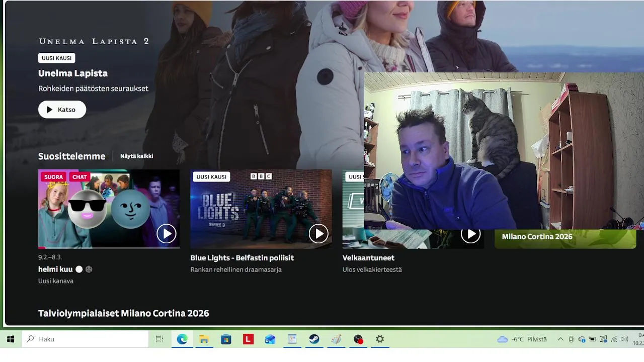The height and width of the screenshot is (362, 644).
Task: Open the weather widget showing -6°C Pilvistä
Action: coord(522,339)
